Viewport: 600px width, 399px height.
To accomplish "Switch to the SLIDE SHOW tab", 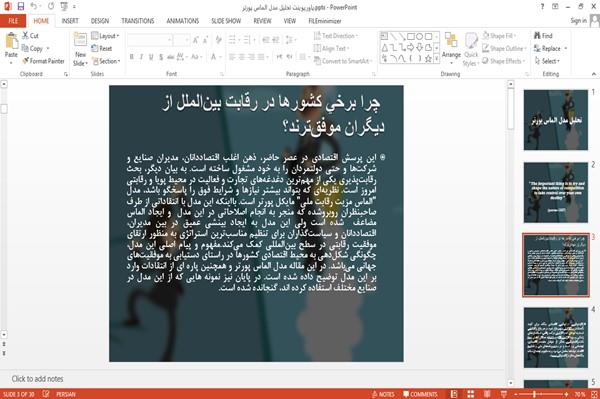I will click(x=226, y=21).
